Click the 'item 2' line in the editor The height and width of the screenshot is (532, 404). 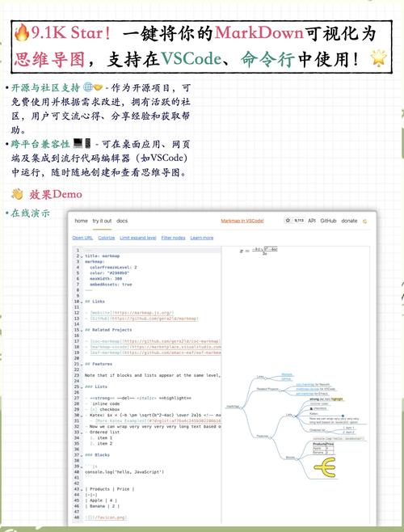101,444
